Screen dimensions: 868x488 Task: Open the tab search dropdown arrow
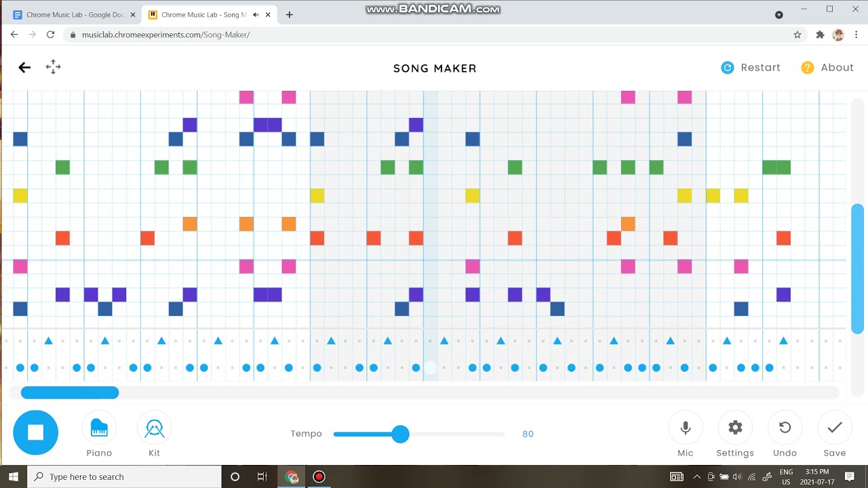point(779,15)
